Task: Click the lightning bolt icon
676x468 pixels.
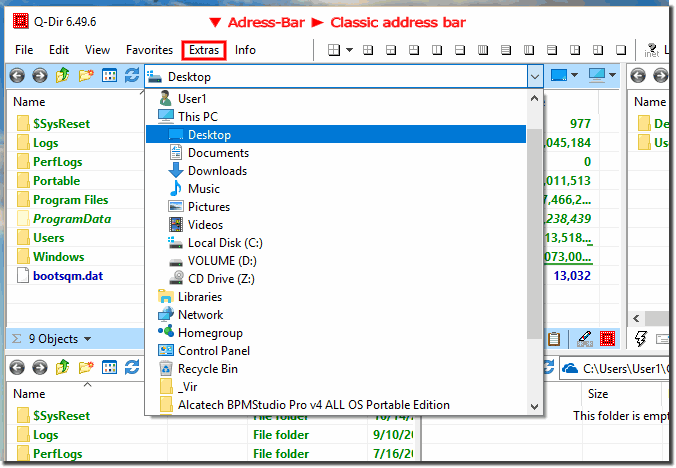Action: coord(641,339)
